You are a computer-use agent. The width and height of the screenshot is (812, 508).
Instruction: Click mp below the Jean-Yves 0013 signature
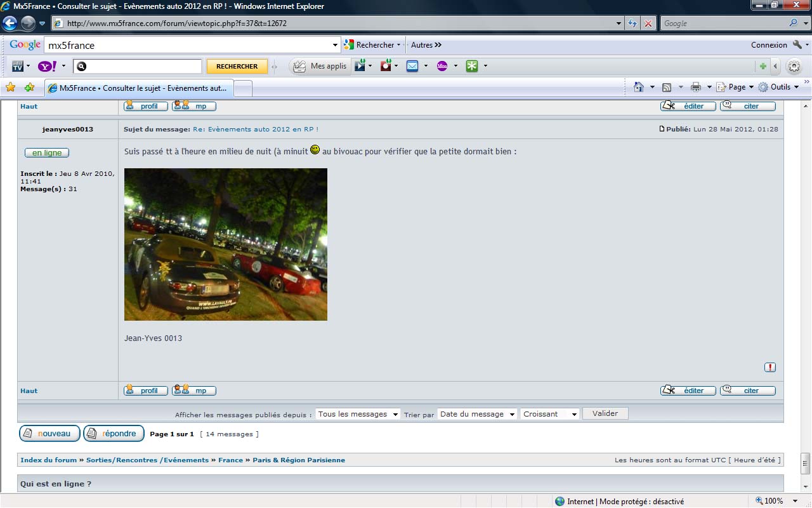[x=194, y=391]
